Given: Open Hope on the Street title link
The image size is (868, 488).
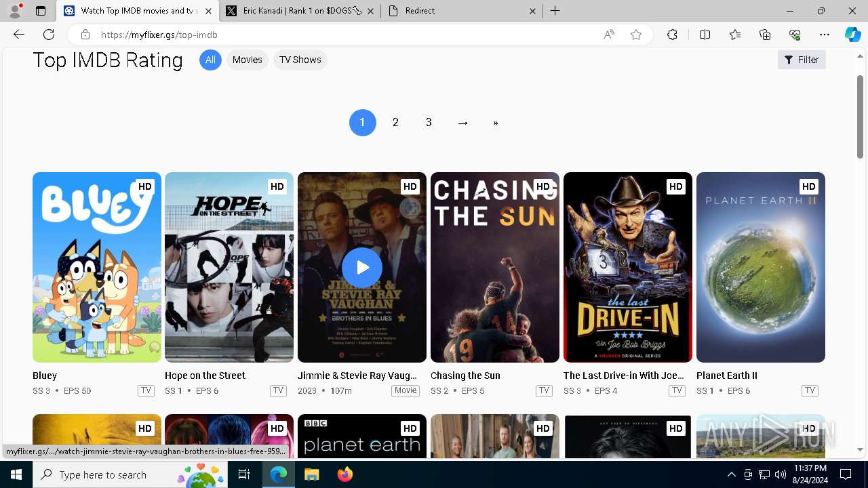Looking at the screenshot, I should [x=205, y=375].
